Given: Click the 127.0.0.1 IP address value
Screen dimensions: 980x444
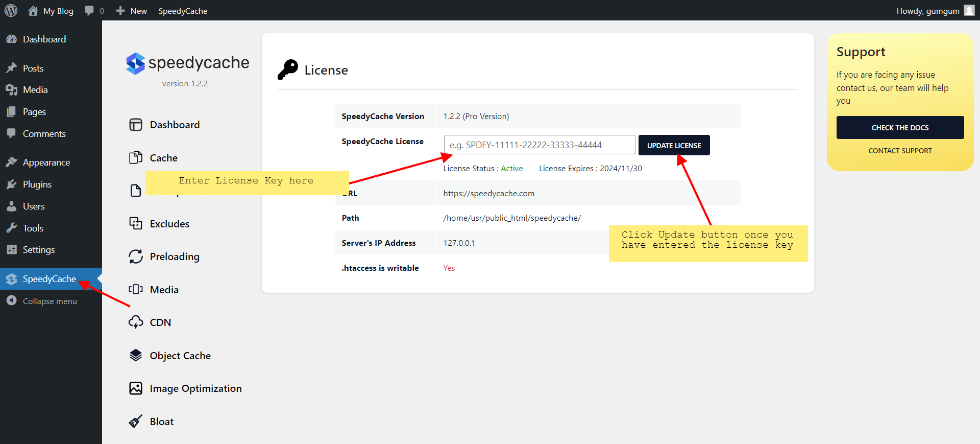Looking at the screenshot, I should tap(459, 243).
